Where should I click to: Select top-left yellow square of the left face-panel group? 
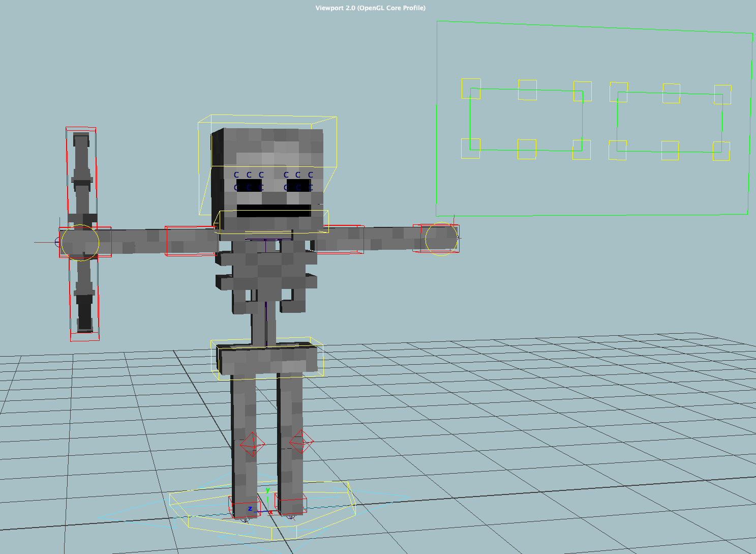coord(471,89)
